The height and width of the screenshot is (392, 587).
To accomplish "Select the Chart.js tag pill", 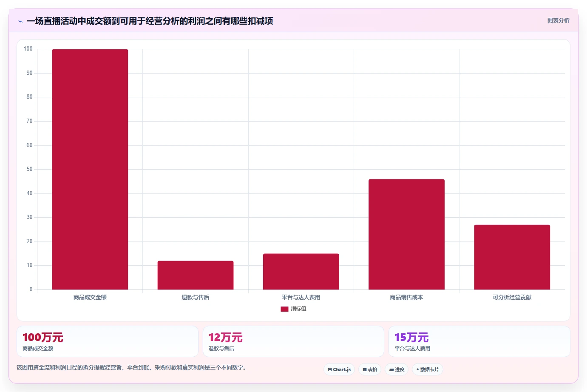I will [x=339, y=369].
